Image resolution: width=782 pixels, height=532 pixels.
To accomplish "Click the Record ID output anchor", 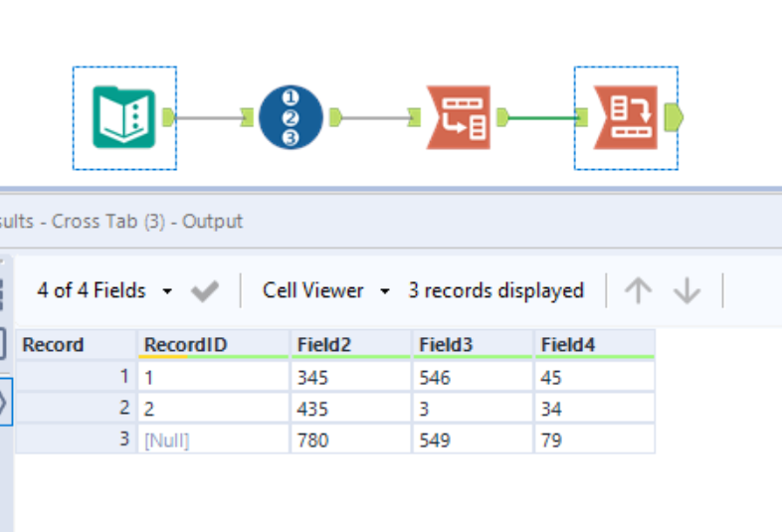I will tap(335, 117).
